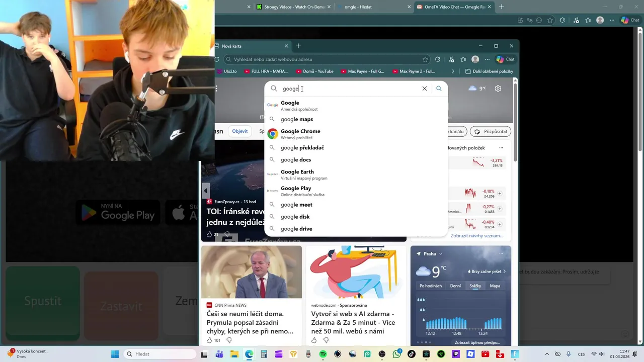This screenshot has height=362, width=644.
Task: Choose the google maps suggestion
Action: (356, 119)
